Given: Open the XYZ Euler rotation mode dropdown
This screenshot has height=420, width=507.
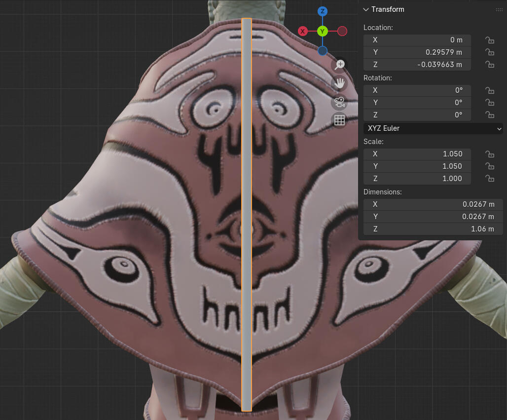Looking at the screenshot, I should click(x=433, y=128).
